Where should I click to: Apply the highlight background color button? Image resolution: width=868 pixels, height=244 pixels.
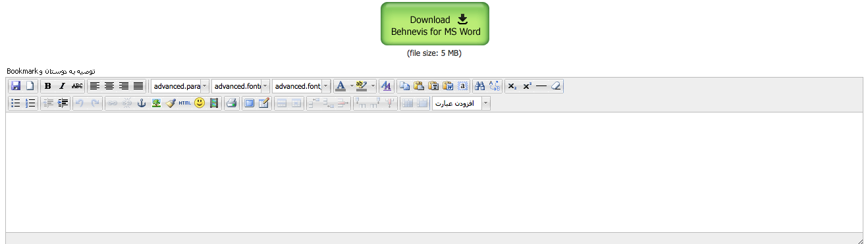(362, 86)
